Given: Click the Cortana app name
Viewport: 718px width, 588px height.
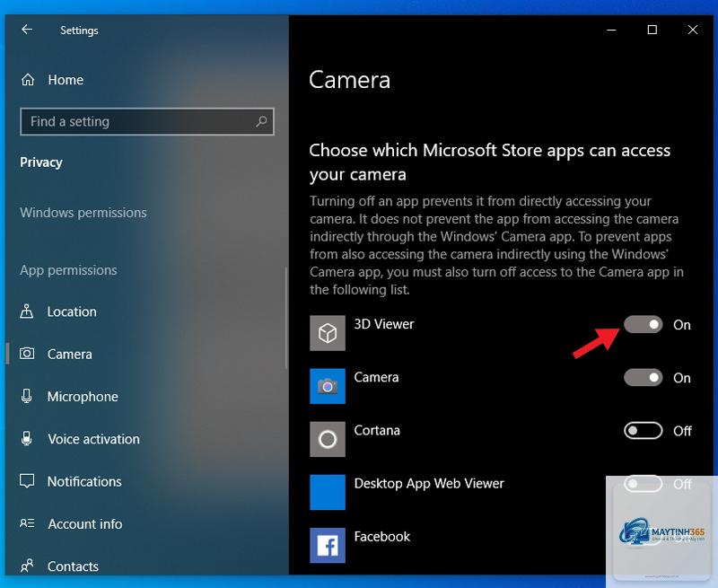Looking at the screenshot, I should 377,431.
